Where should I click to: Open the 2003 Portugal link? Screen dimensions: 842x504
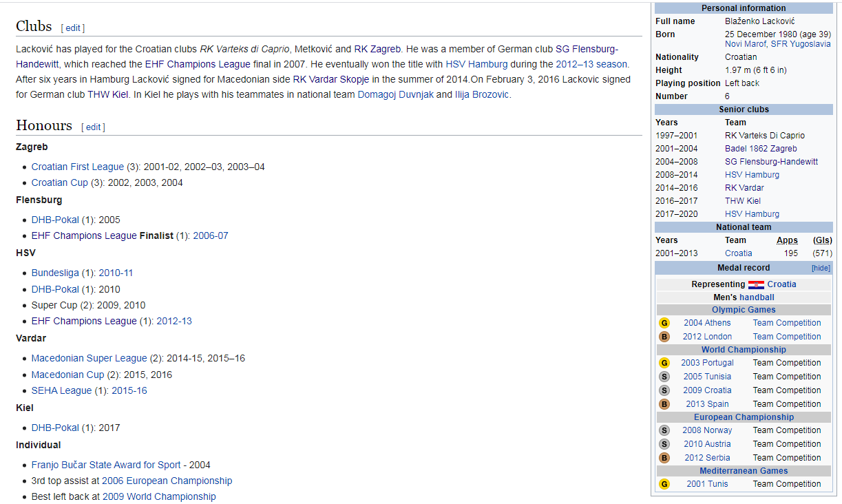707,363
